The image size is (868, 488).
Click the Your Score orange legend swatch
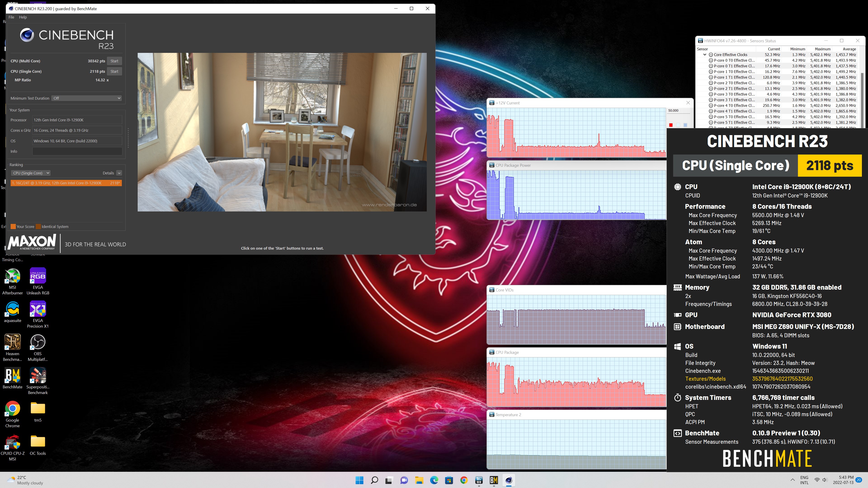point(13,227)
